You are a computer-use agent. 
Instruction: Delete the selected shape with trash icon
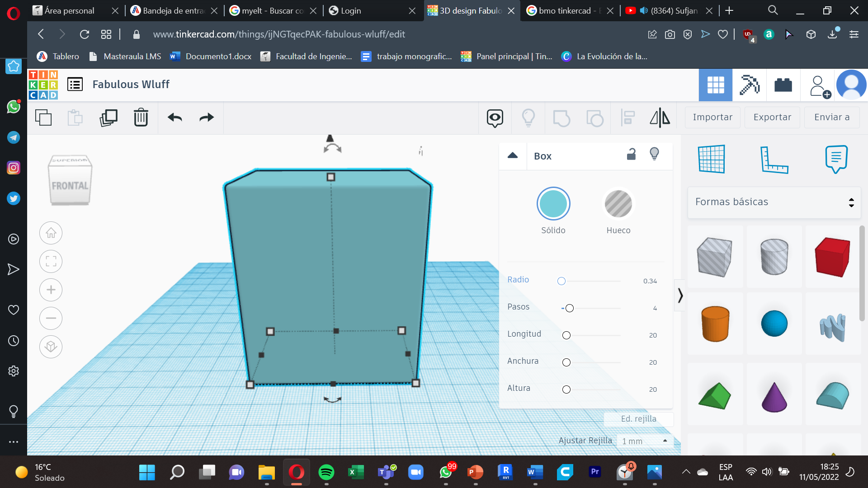click(x=141, y=117)
